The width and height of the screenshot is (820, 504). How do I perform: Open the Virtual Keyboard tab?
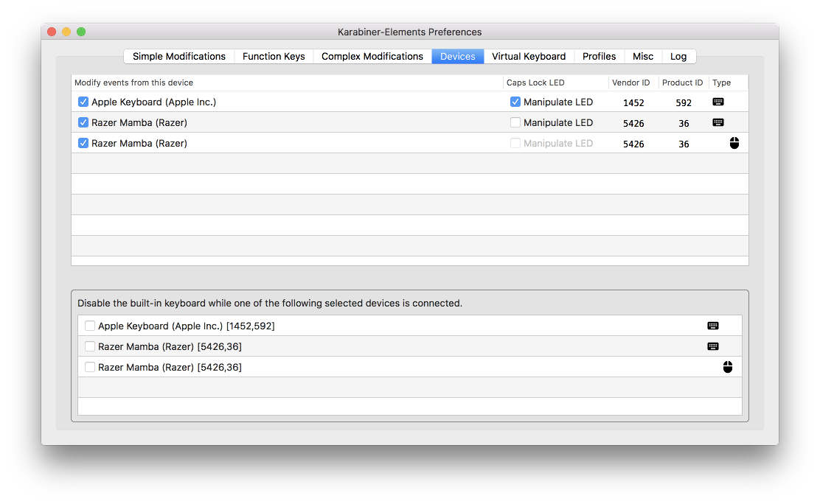tap(529, 57)
